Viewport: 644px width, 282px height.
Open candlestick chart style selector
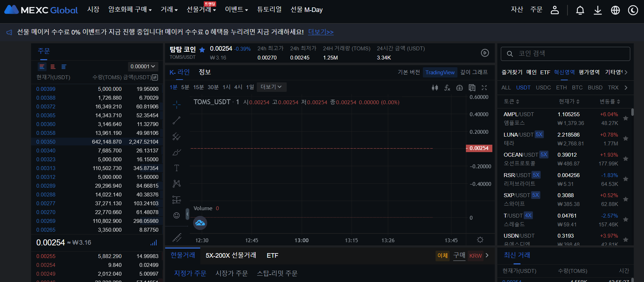coord(435,88)
